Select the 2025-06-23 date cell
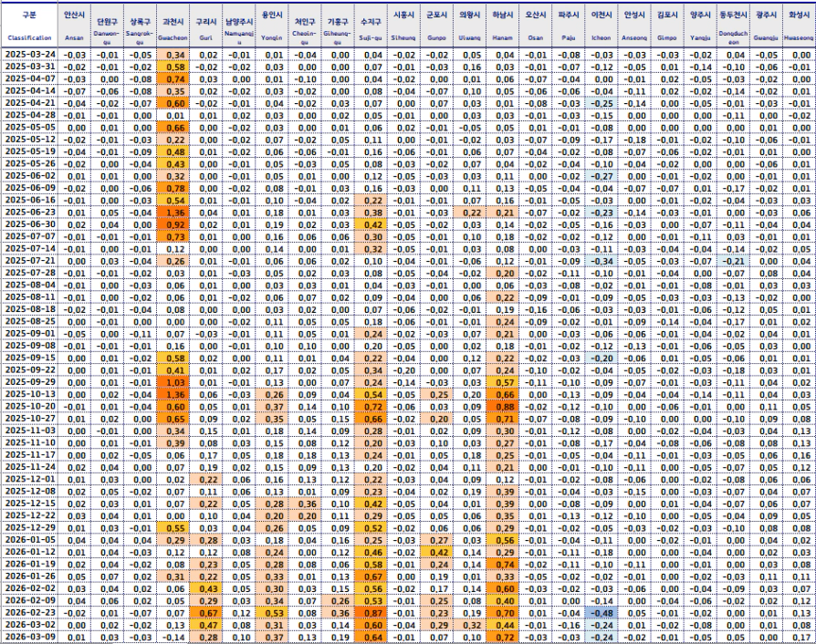Viewport: 816px width, 644px height. [x=29, y=213]
